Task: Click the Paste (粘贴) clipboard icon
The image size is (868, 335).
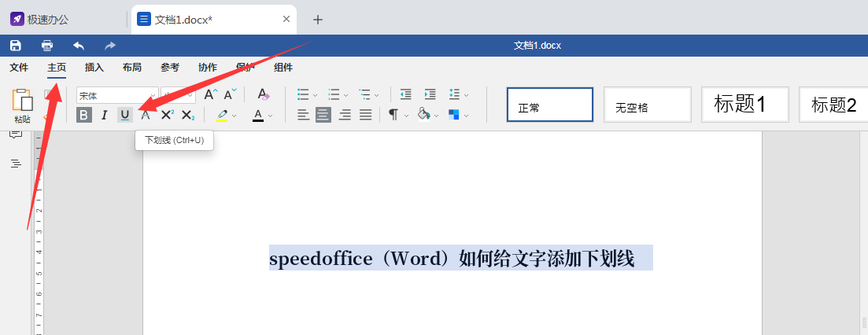Action: 23,100
